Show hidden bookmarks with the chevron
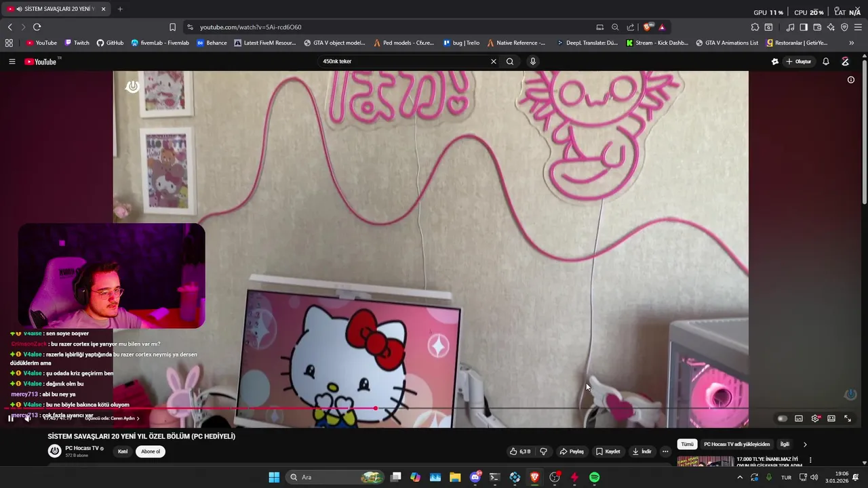868x488 pixels. tap(851, 43)
